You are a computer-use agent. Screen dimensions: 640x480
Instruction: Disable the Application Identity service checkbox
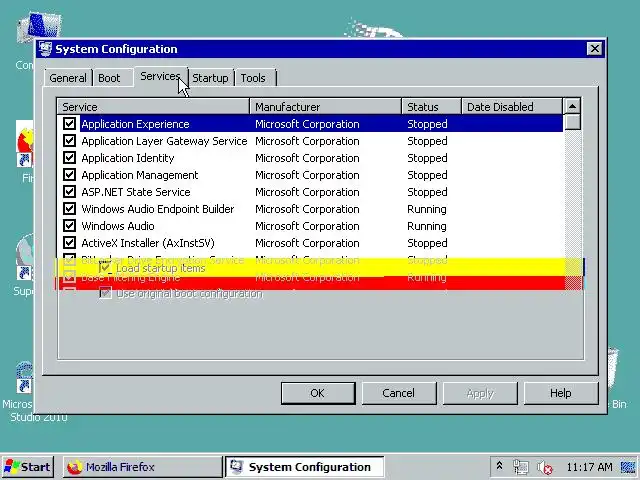(69, 158)
